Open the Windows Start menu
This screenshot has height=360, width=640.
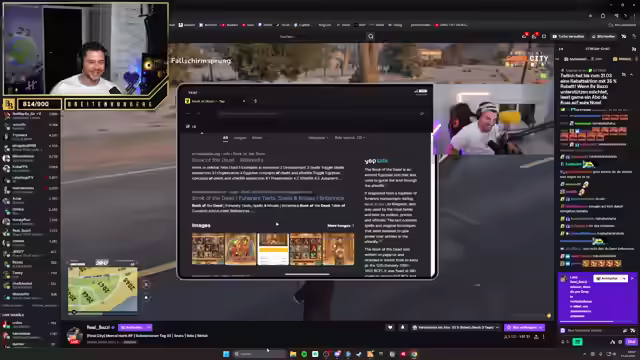(226, 354)
